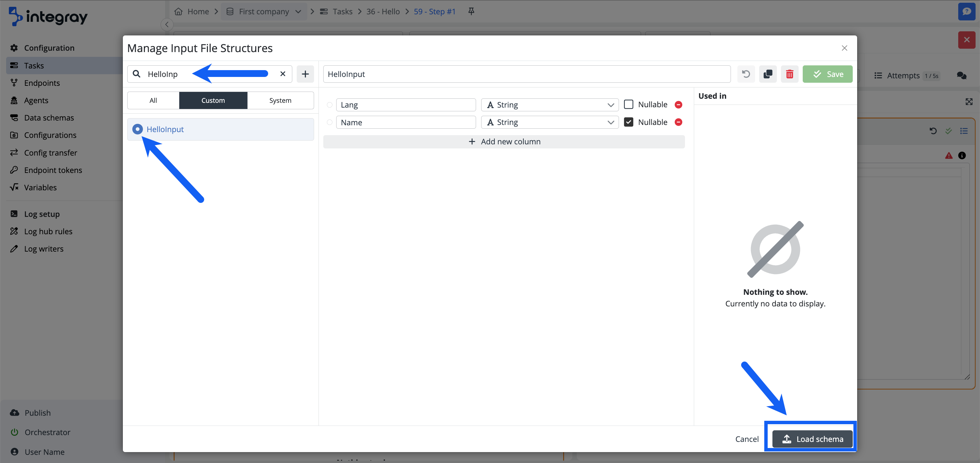Disable Nullable for the Name column
Viewport: 980px width, 463px height.
[x=629, y=122]
